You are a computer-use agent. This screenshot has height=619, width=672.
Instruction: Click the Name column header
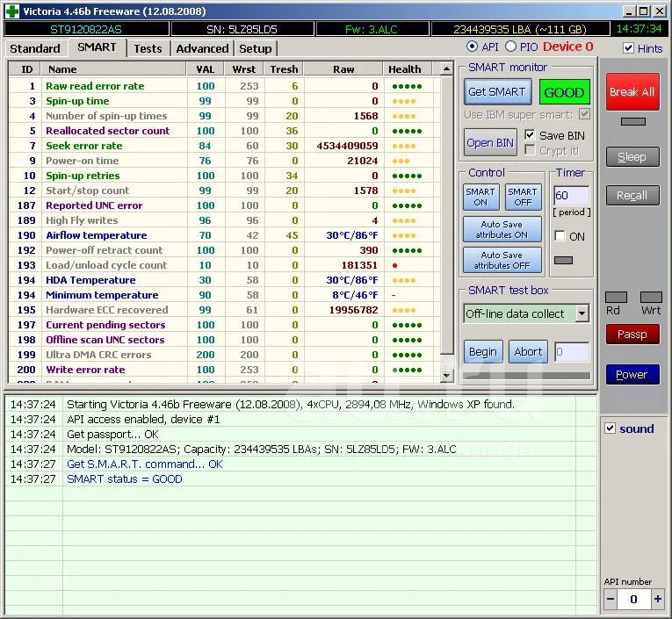(113, 69)
